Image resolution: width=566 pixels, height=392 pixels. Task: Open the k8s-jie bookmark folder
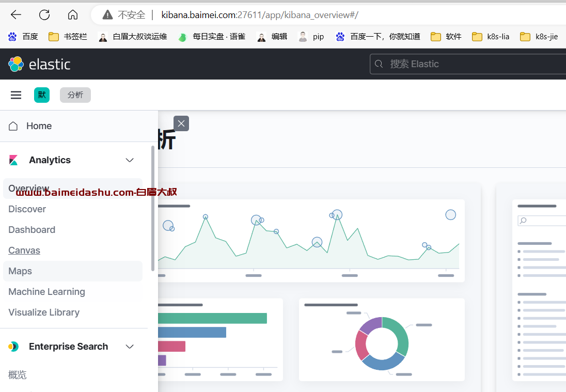pyautogui.click(x=539, y=37)
